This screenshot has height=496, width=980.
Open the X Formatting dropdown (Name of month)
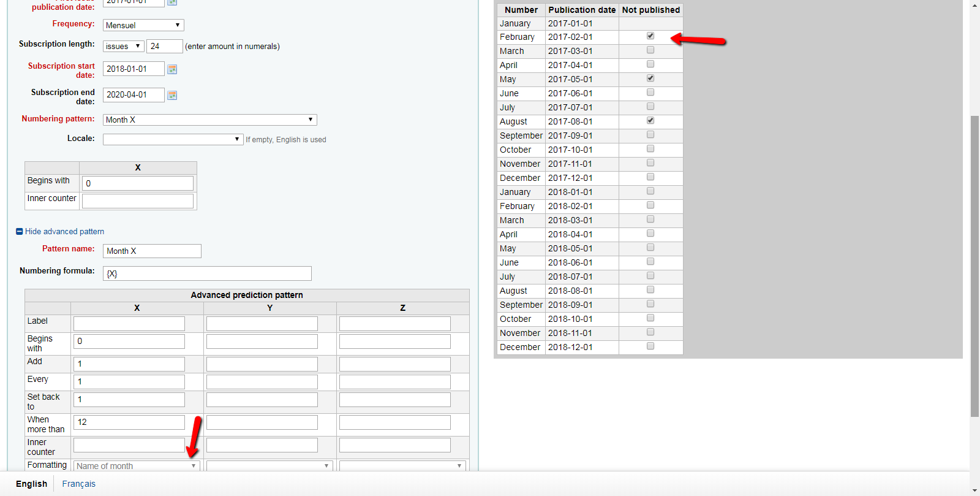136,466
